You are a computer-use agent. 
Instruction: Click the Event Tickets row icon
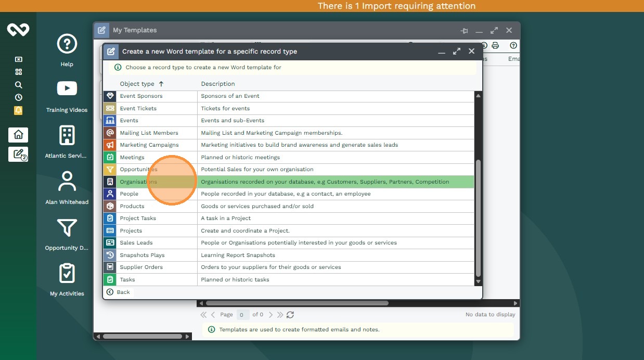(110, 108)
